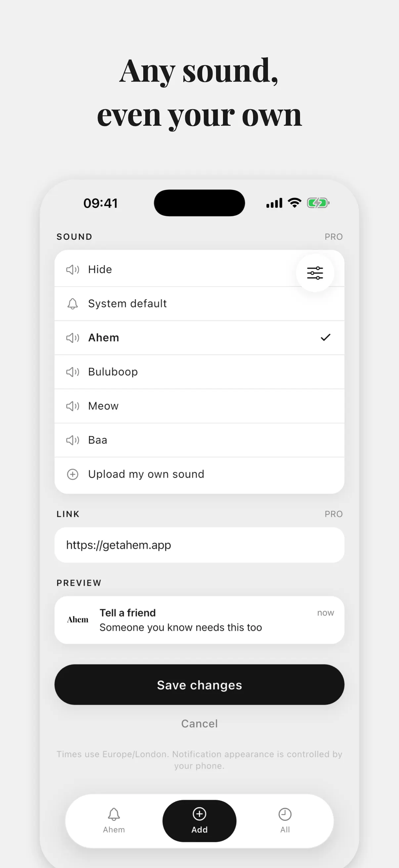Switch to the Ahem tab

(114, 821)
